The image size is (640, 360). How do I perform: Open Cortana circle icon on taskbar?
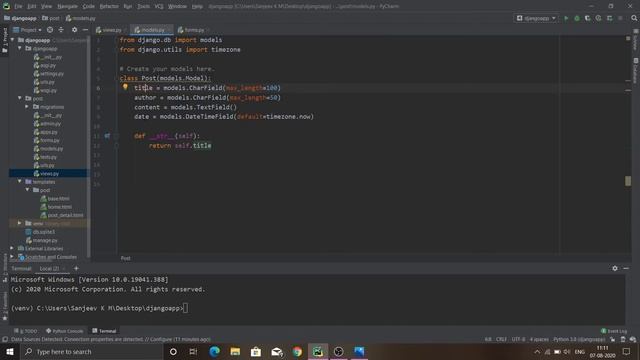tap(173, 351)
